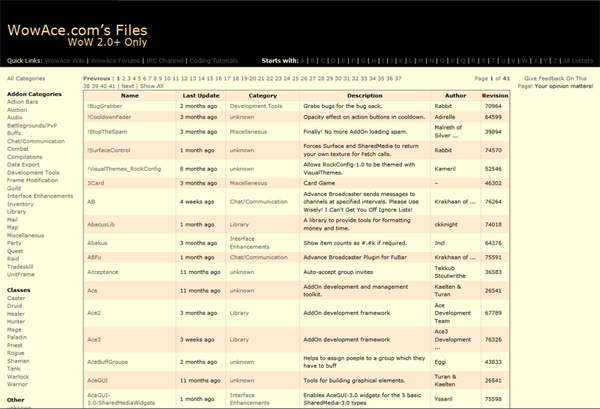Click the WowAce.com's Files title
Viewport: 600px width, 409px height.
[77, 30]
